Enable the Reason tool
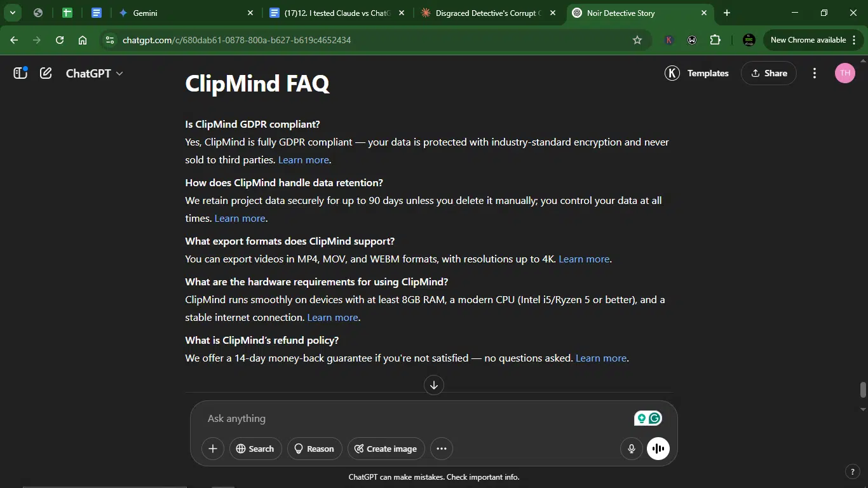The image size is (868, 488). [315, 449]
